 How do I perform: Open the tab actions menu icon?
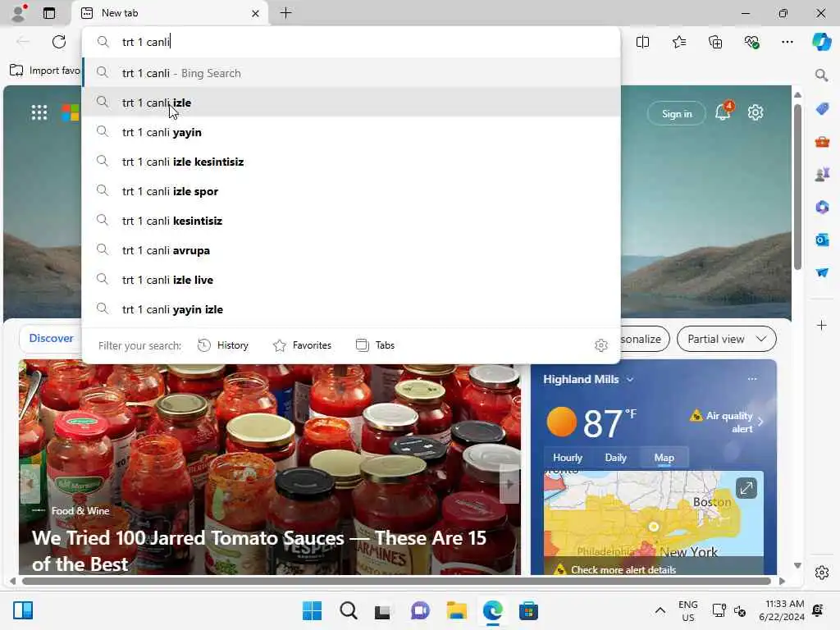coord(48,13)
